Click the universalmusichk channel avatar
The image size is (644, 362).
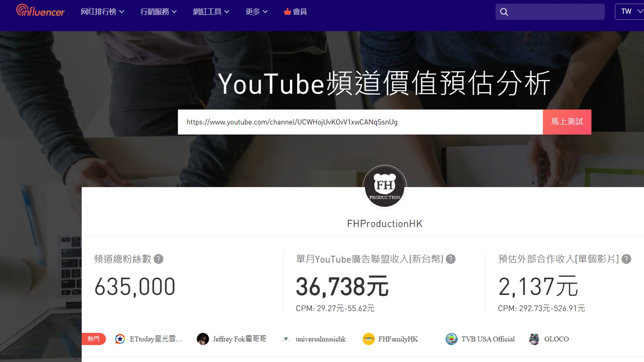point(286,339)
